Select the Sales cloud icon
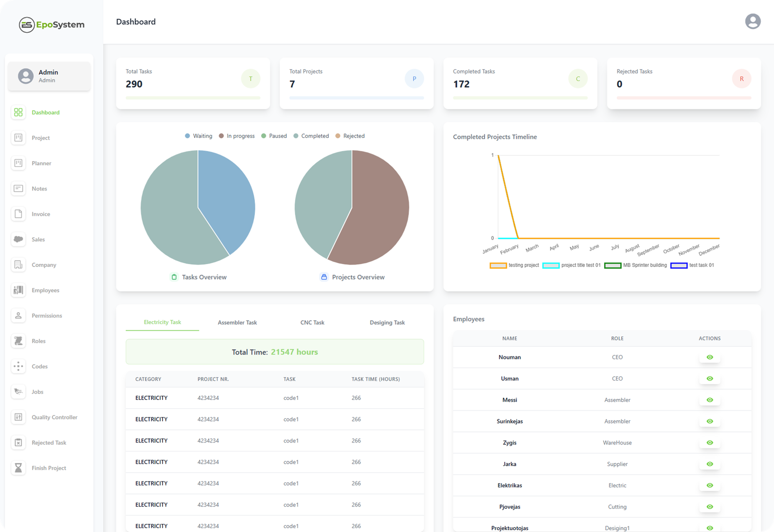Image resolution: width=774 pixels, height=532 pixels. 18,239
